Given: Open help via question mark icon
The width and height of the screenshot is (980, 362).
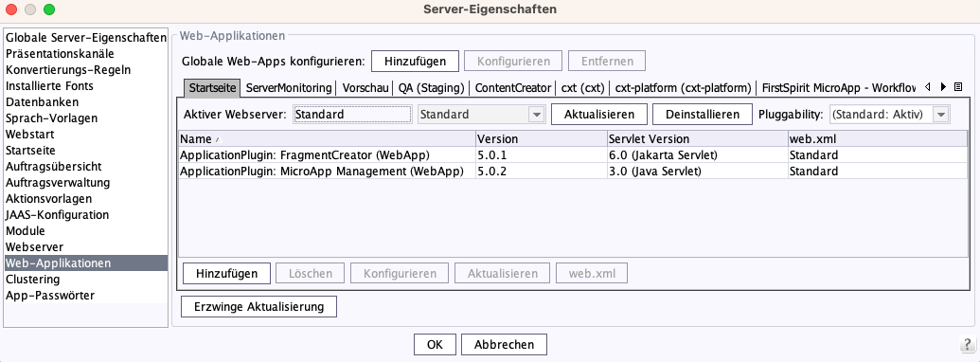Looking at the screenshot, I should (x=967, y=344).
